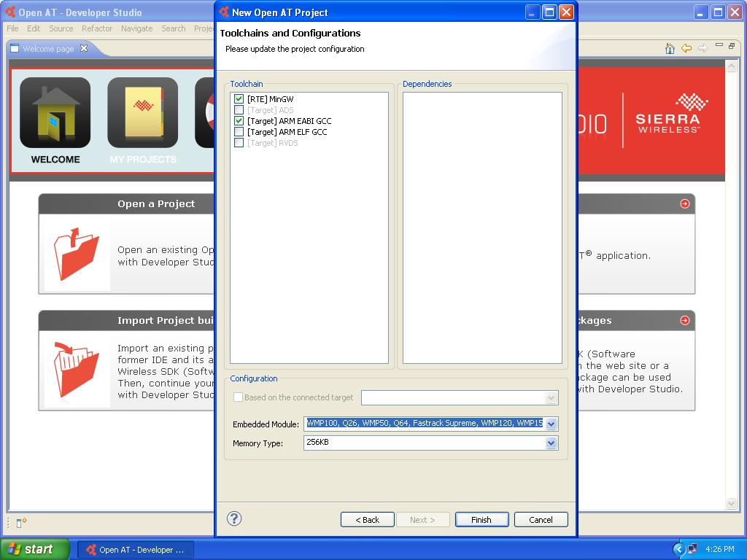The height and width of the screenshot is (560, 747).
Task: Minimize the welcome view panel
Action: (719, 45)
